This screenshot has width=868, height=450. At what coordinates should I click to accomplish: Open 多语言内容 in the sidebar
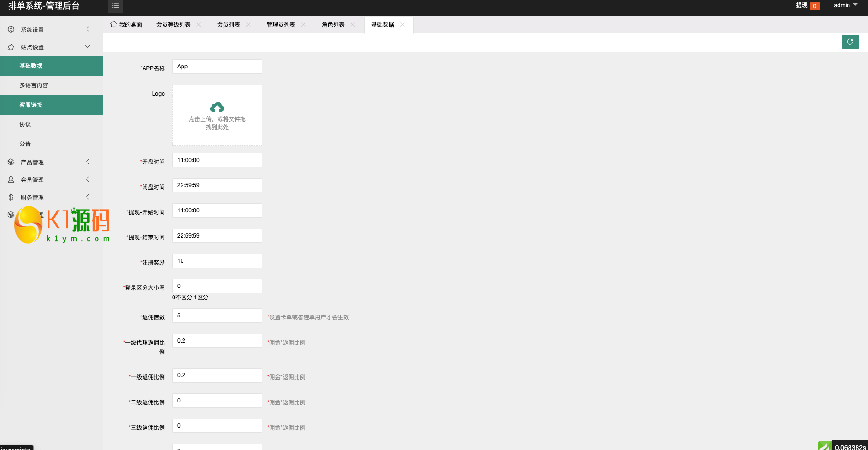pyautogui.click(x=51, y=86)
